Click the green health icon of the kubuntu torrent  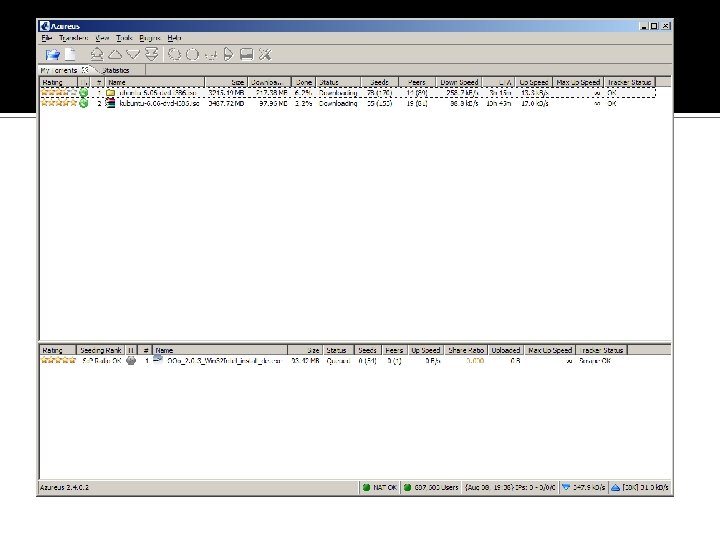(84, 103)
